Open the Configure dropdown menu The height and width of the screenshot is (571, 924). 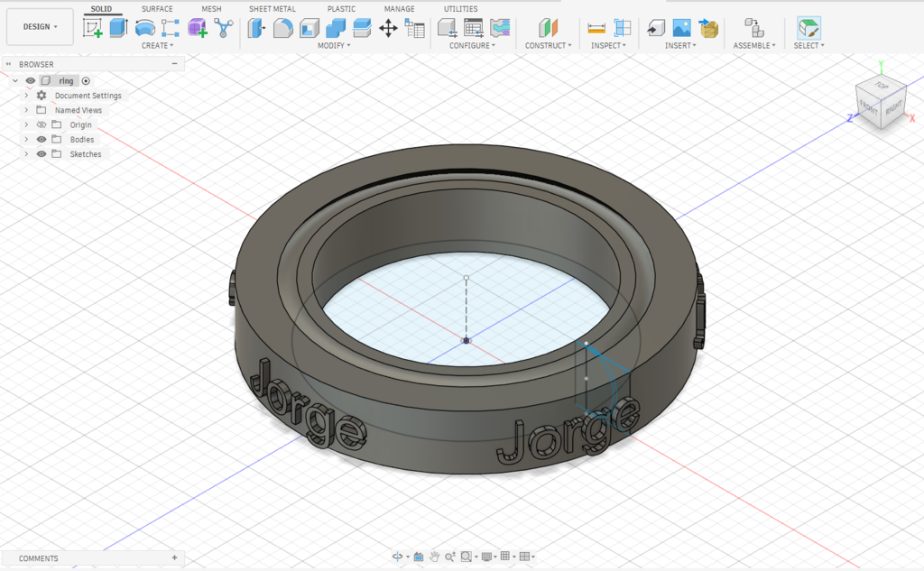click(x=473, y=45)
